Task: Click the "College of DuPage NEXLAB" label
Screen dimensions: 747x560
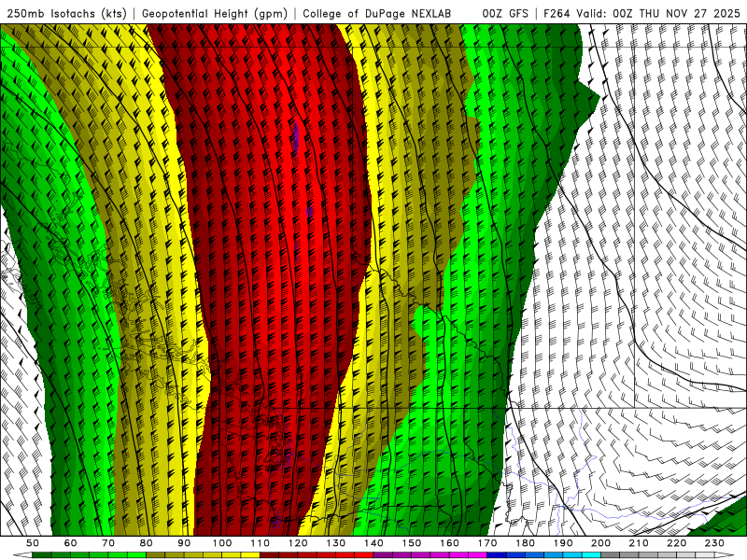Action: (x=376, y=13)
